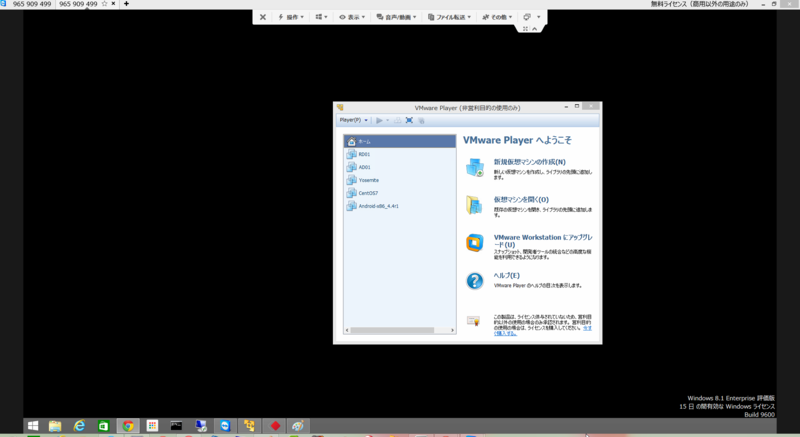This screenshot has width=800, height=437.
Task: Select the AD01 virtual machine
Action: (399, 167)
